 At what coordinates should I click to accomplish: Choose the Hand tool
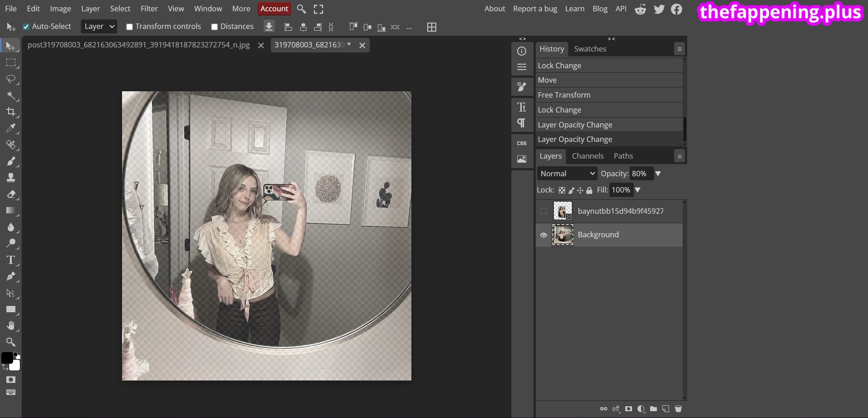(11, 326)
